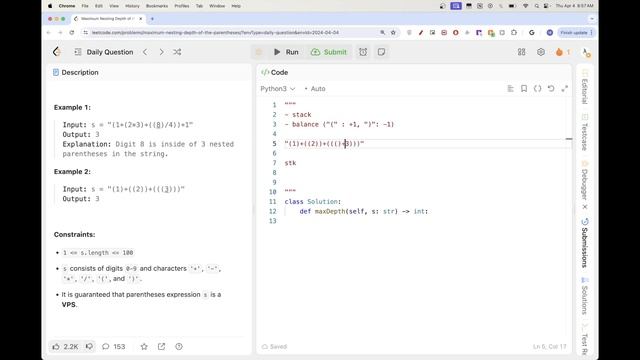
Task: Click the Wi-Fi status icon
Action: pyautogui.click(x=526, y=6)
